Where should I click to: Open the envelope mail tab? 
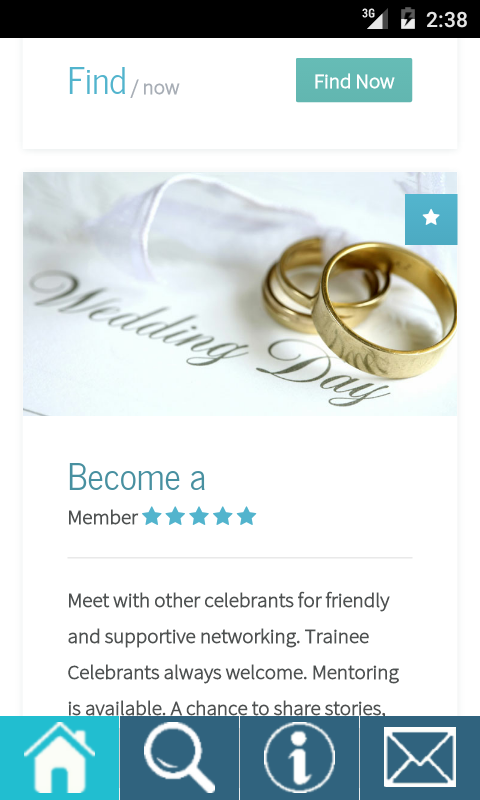click(x=420, y=758)
